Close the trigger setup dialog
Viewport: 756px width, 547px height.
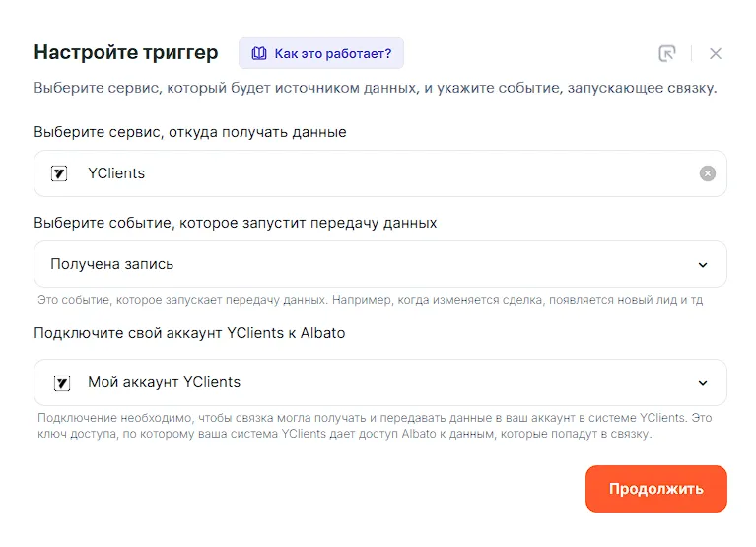tap(716, 54)
